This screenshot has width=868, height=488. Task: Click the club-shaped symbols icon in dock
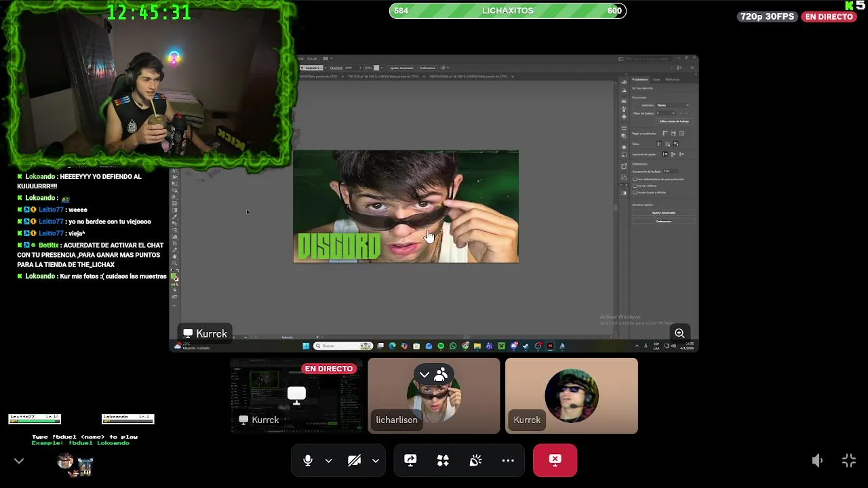pos(624,117)
